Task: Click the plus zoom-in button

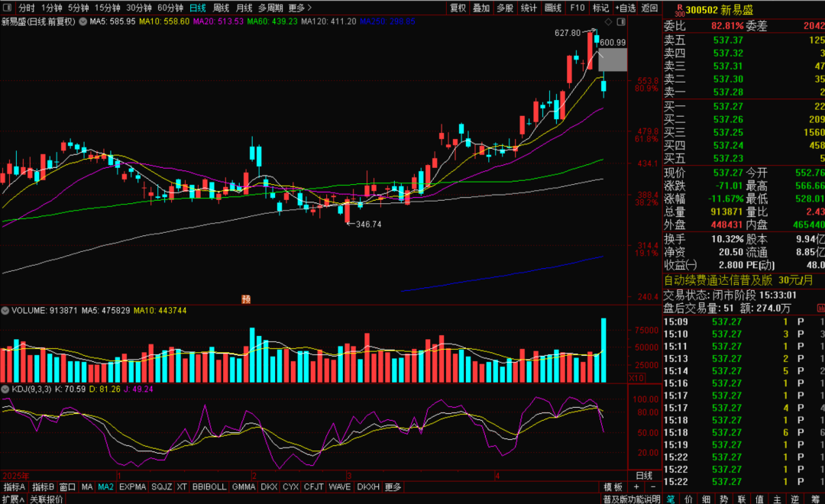Action: click(x=635, y=487)
